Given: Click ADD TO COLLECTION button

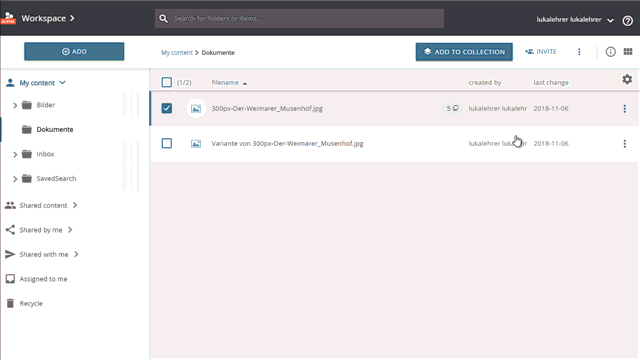Looking at the screenshot, I should point(464,52).
